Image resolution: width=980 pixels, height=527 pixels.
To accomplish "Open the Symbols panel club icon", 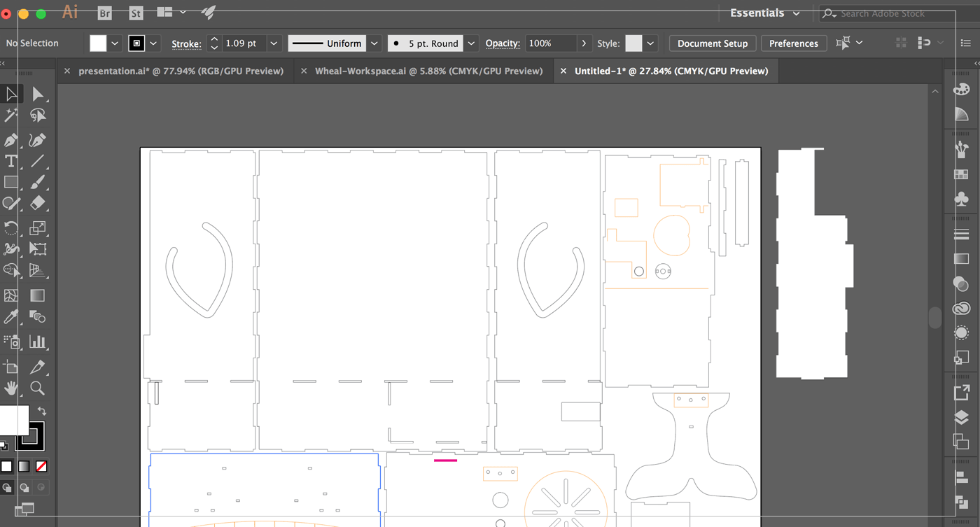I will click(962, 199).
